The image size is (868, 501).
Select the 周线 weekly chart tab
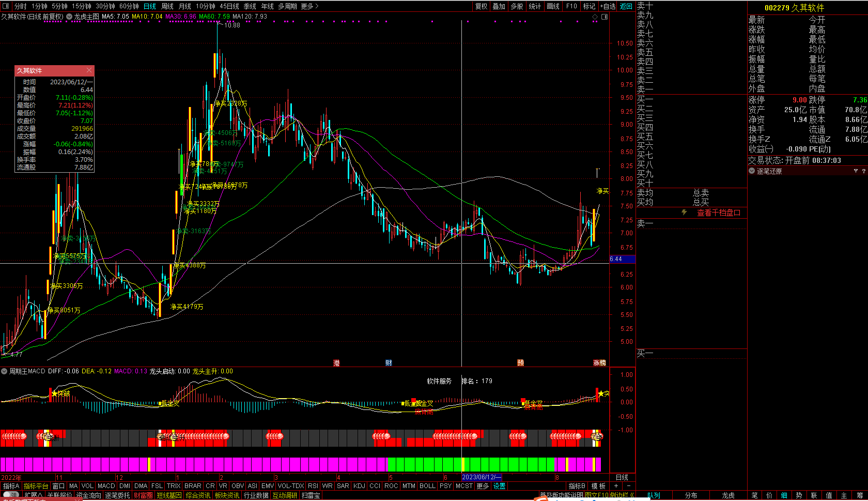[x=167, y=6]
